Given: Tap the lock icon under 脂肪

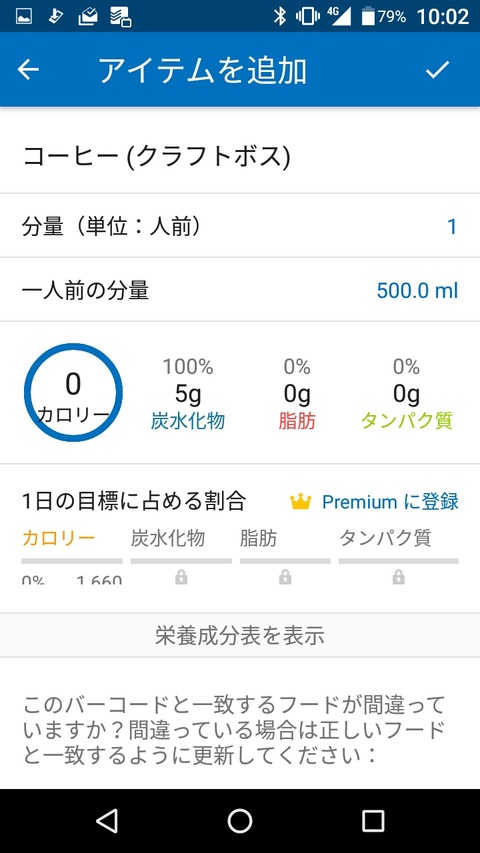Looking at the screenshot, I should [x=285, y=578].
